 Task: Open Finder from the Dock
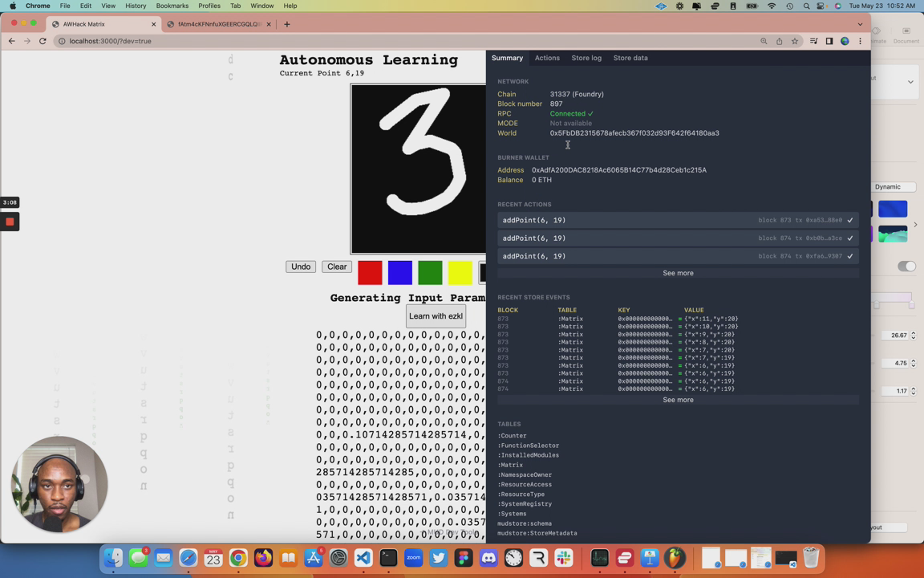pyautogui.click(x=113, y=558)
